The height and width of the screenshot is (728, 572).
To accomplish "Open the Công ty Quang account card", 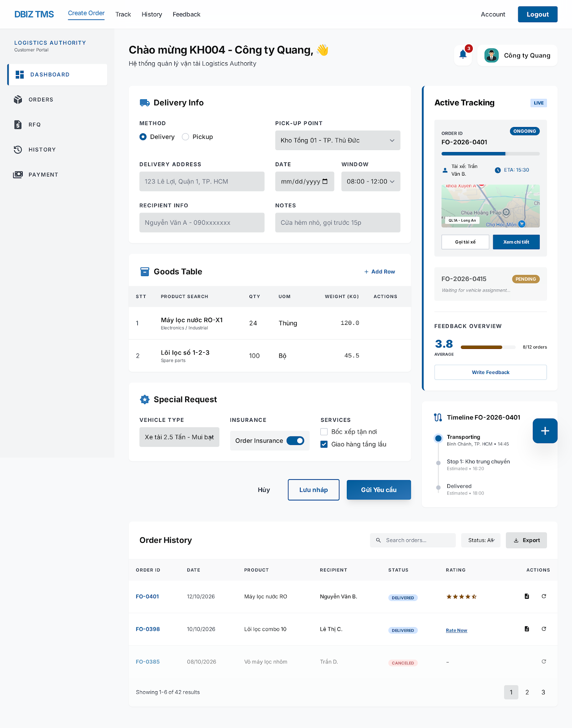I will [x=517, y=56].
